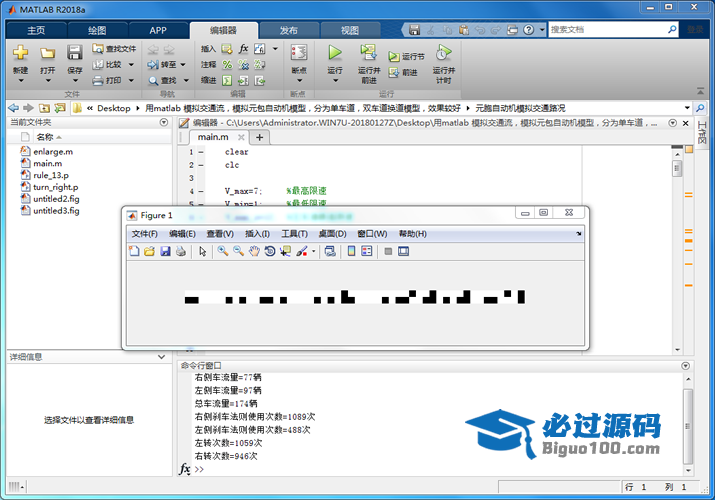Collapse the Details panel chevron

coord(161,357)
